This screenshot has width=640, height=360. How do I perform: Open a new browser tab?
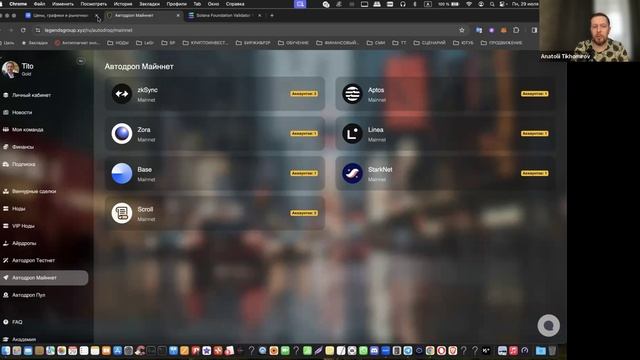(272, 16)
